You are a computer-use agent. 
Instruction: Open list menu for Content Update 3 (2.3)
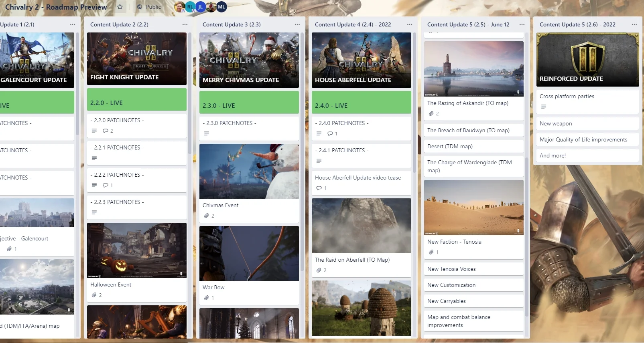pyautogui.click(x=297, y=24)
